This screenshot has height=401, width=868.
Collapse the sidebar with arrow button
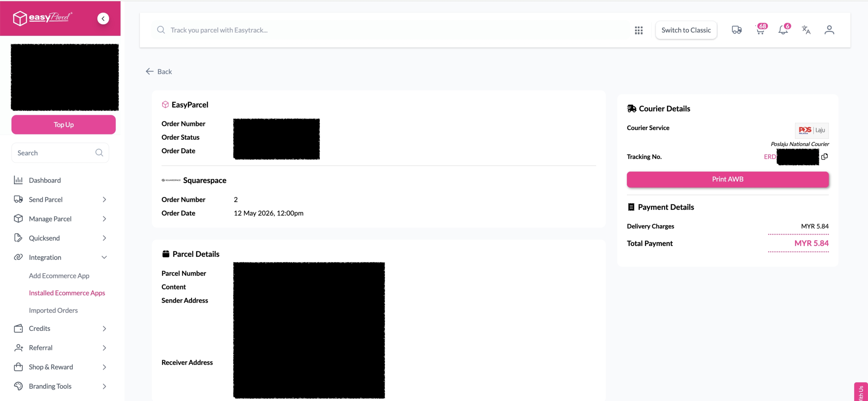coord(103,19)
